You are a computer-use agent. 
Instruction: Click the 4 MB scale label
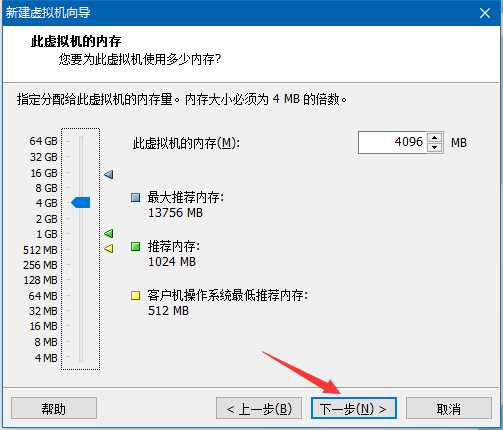click(x=46, y=358)
